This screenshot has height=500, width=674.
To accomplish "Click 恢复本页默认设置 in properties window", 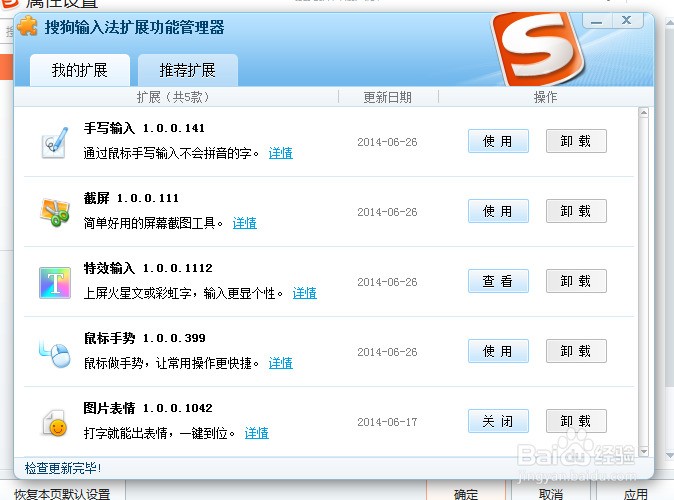I will (x=62, y=494).
